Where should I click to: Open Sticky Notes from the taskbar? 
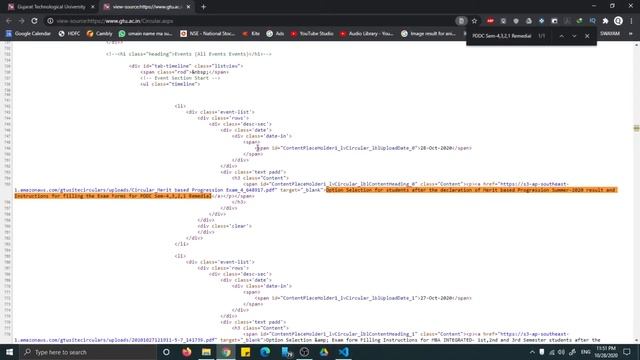click(245, 352)
